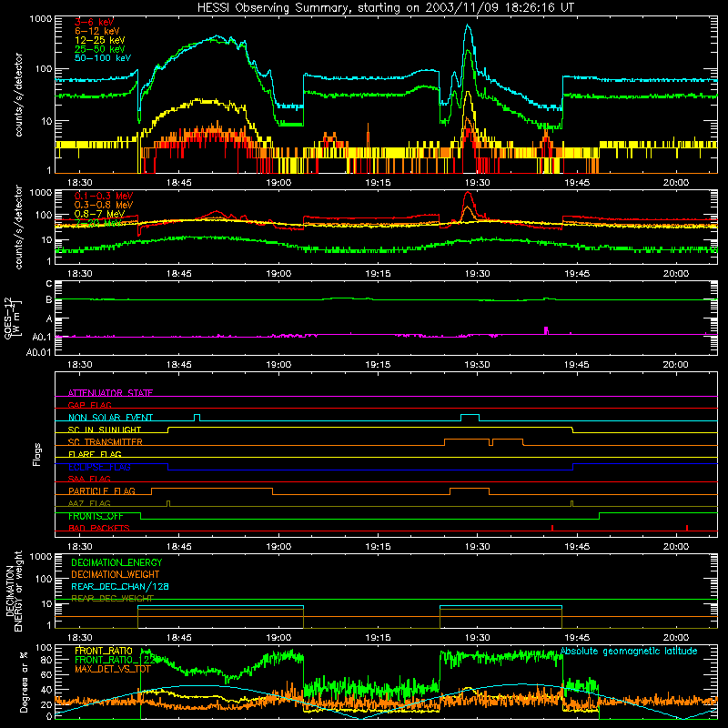Image resolution: width=728 pixels, height=728 pixels.
Task: Click the 19:15 tick label under top plot
Action: pyautogui.click(x=378, y=183)
